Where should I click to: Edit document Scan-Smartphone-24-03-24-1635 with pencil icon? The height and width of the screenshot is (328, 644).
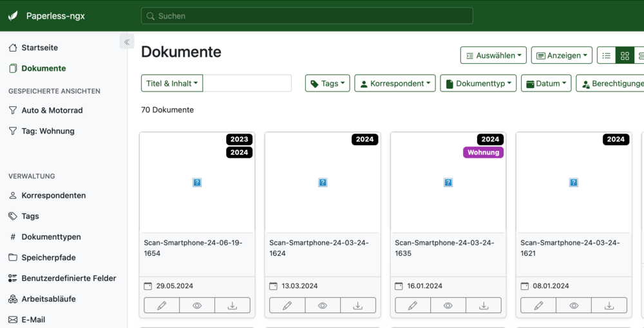413,305
